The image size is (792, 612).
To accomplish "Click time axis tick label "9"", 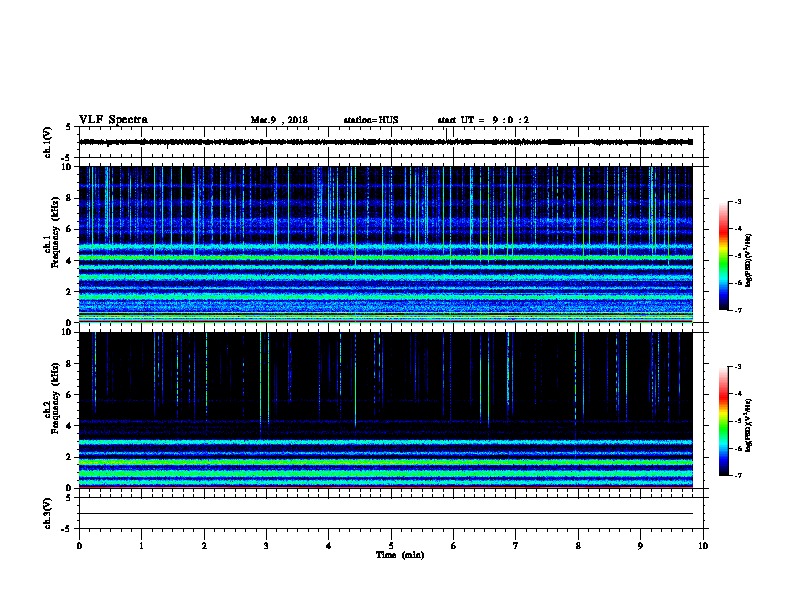I will [x=640, y=546].
